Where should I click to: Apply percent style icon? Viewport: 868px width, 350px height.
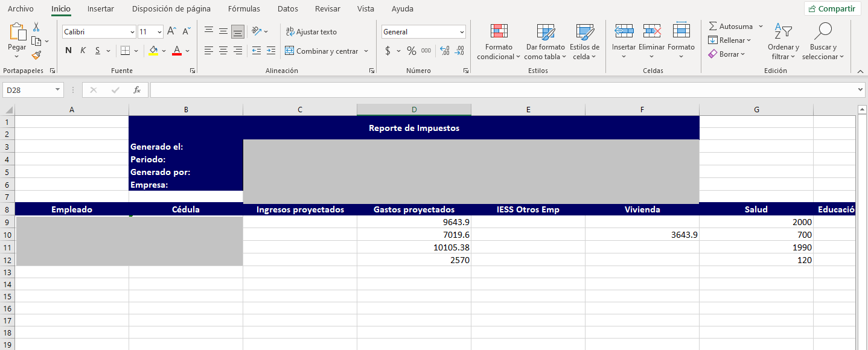click(412, 51)
